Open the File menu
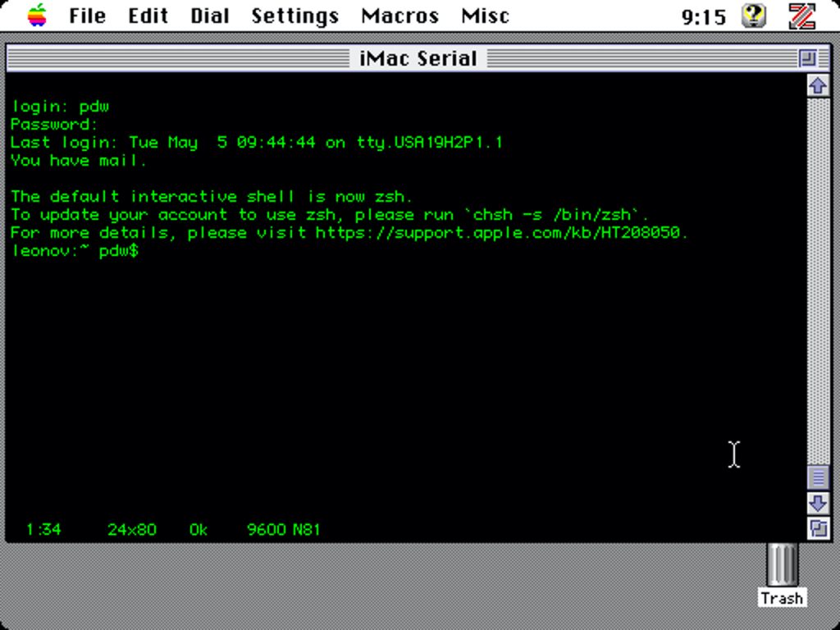840x630 pixels. [87, 16]
